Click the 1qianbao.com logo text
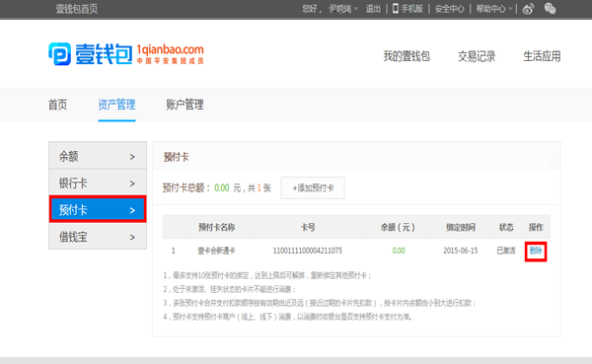 (170, 49)
